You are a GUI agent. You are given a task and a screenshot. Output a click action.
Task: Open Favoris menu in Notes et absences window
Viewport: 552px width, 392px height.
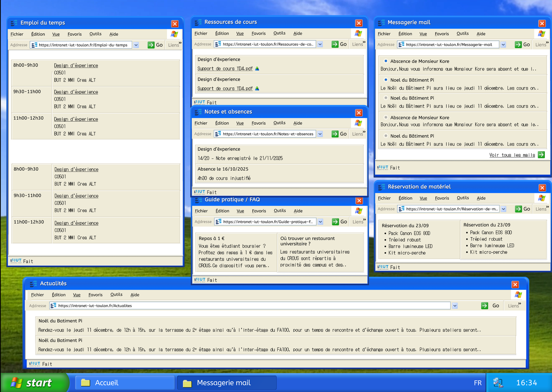258,123
